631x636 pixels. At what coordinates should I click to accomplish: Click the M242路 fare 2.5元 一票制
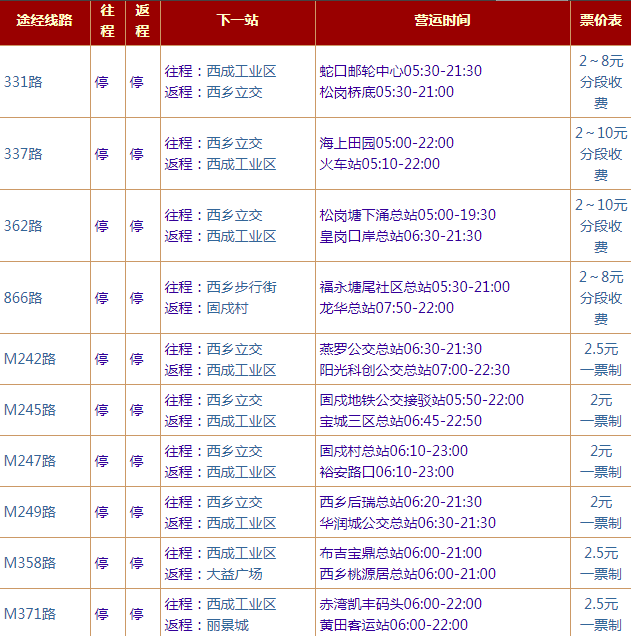601,359
